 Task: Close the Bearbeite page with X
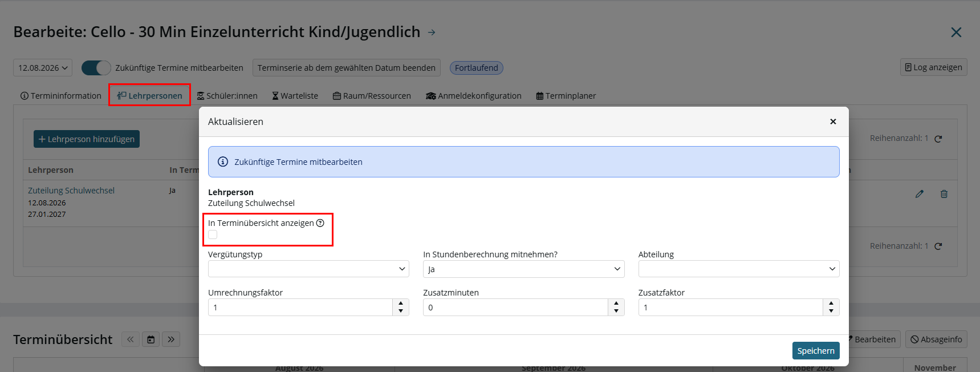[956, 33]
